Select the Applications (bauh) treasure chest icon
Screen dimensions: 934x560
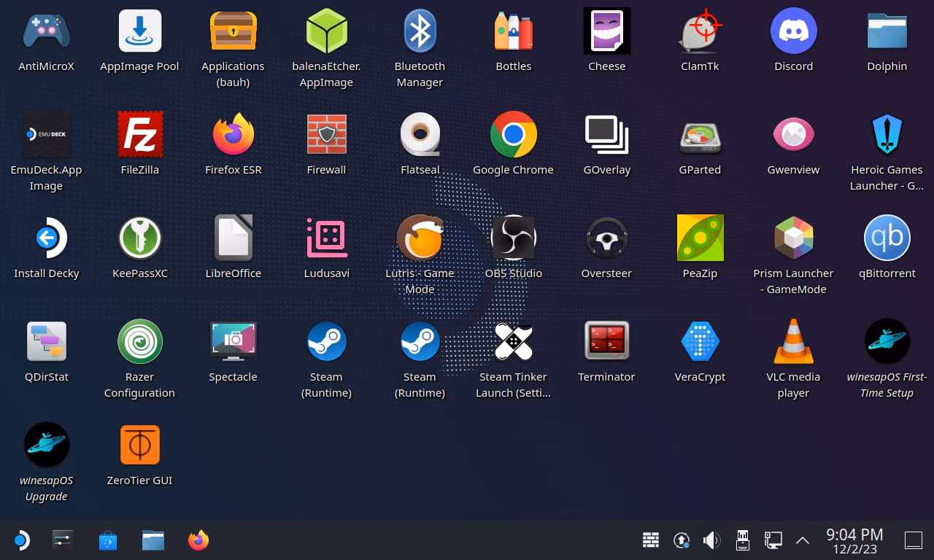coord(233,31)
